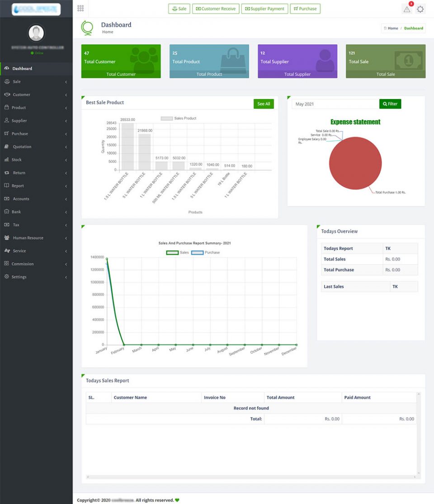This screenshot has height=504, width=434.
Task: Click the Dashboard globe icon in page header
Action: pos(87,28)
